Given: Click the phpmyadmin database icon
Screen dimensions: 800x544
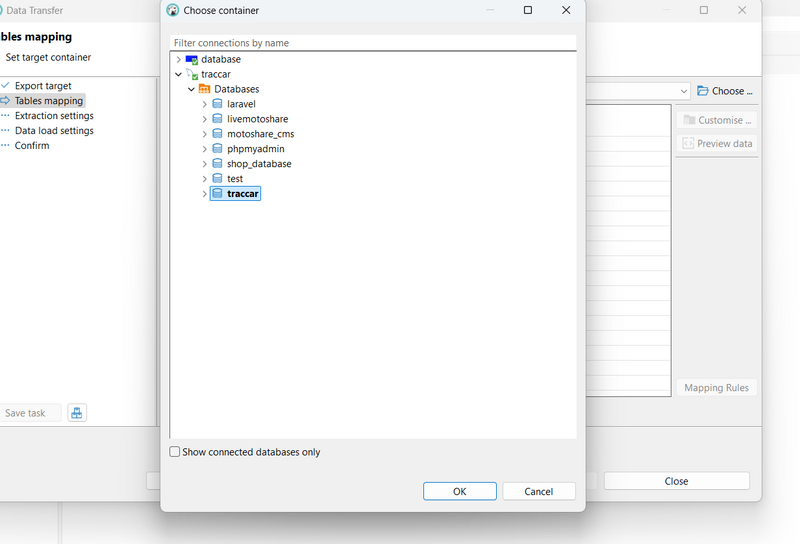Looking at the screenshot, I should click(217, 149).
